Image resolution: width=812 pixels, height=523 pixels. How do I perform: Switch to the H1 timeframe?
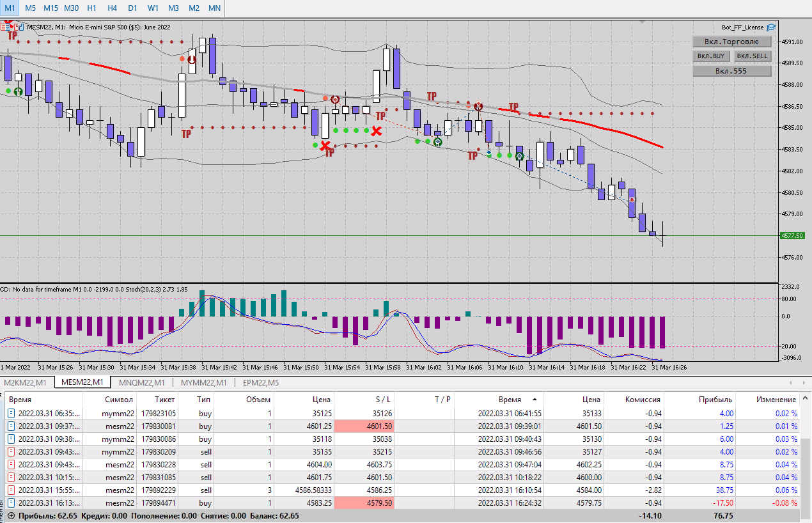92,8
